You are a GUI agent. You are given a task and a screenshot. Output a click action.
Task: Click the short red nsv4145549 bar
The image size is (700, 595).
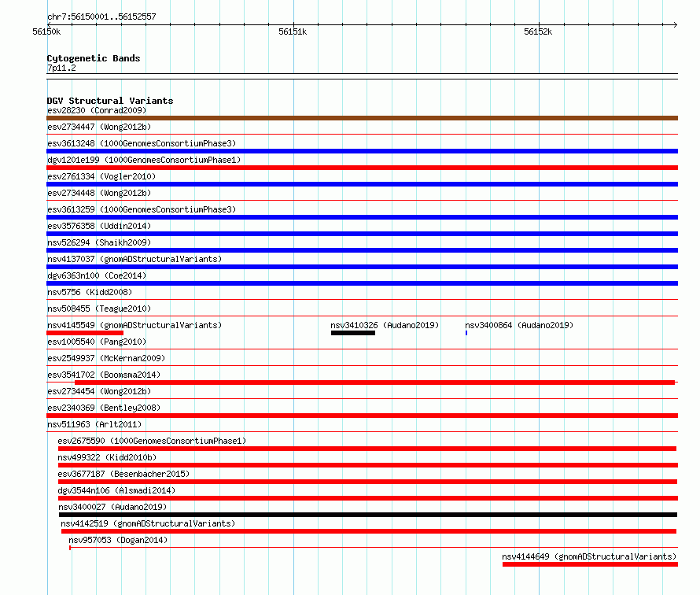85,333
